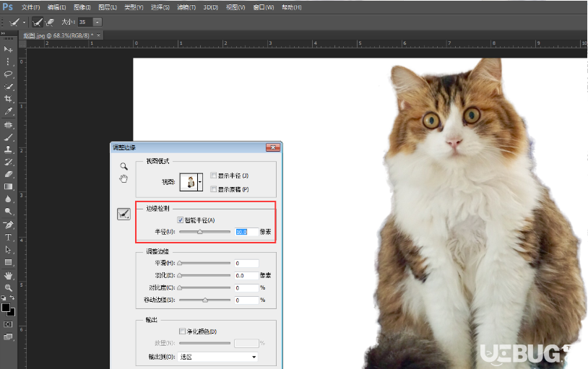Choose Refine Radius tool in options bar

click(x=37, y=22)
